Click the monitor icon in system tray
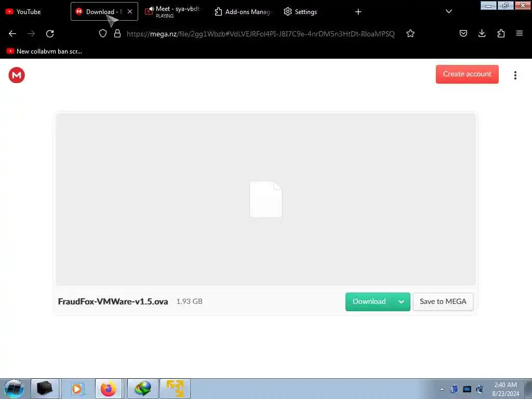The image size is (532, 399). pyautogui.click(x=467, y=389)
